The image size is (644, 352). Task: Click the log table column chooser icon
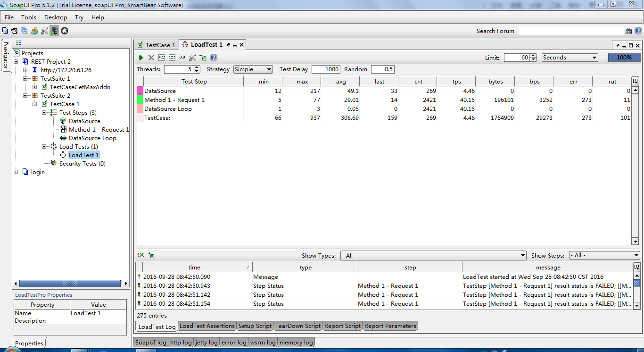coord(637,267)
